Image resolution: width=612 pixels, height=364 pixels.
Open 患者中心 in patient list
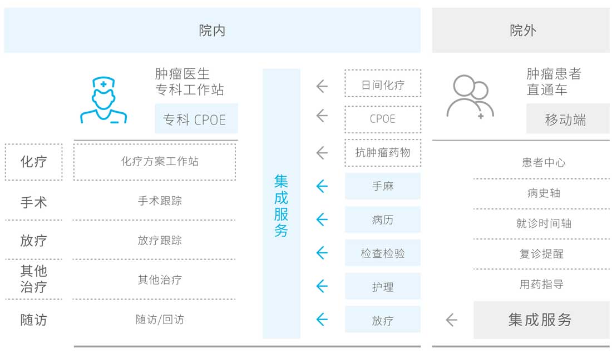pos(543,162)
